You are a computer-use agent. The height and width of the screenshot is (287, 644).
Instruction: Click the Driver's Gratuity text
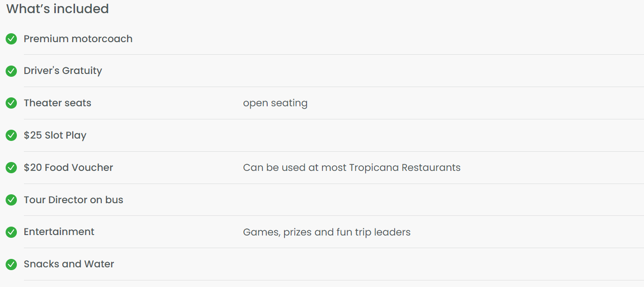(63, 71)
